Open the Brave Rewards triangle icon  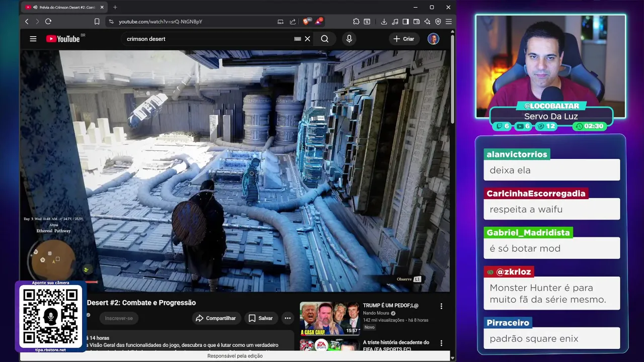[318, 22]
